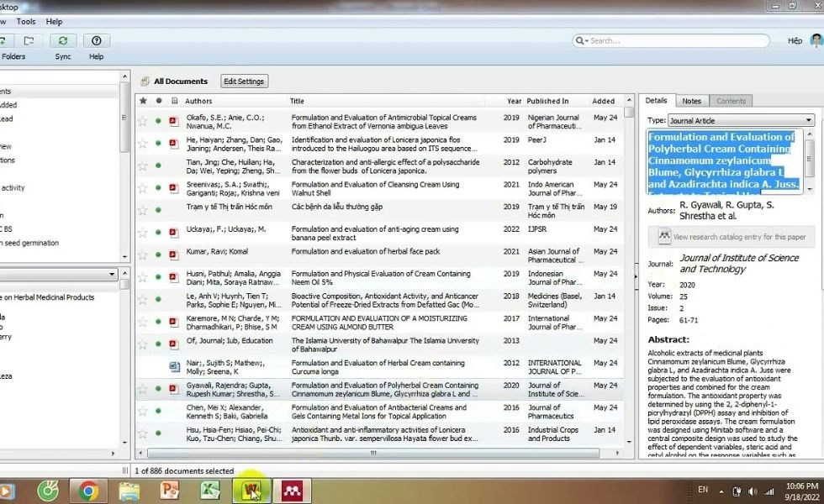Click the title field scrollbar in Details

click(810, 161)
